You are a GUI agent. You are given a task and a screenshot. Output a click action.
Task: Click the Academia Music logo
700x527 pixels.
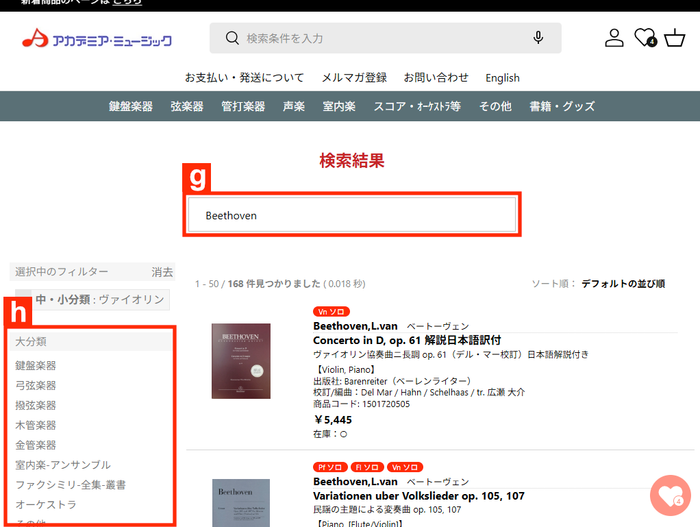point(97,38)
